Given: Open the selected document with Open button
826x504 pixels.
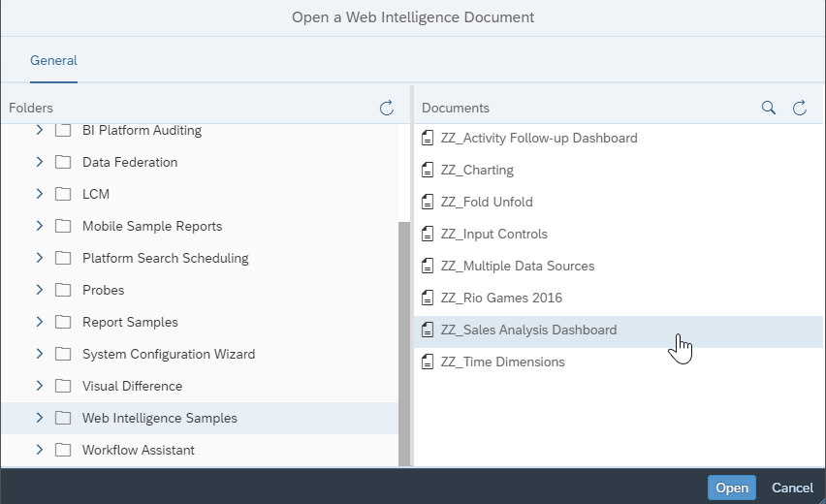Looking at the screenshot, I should click(x=732, y=488).
